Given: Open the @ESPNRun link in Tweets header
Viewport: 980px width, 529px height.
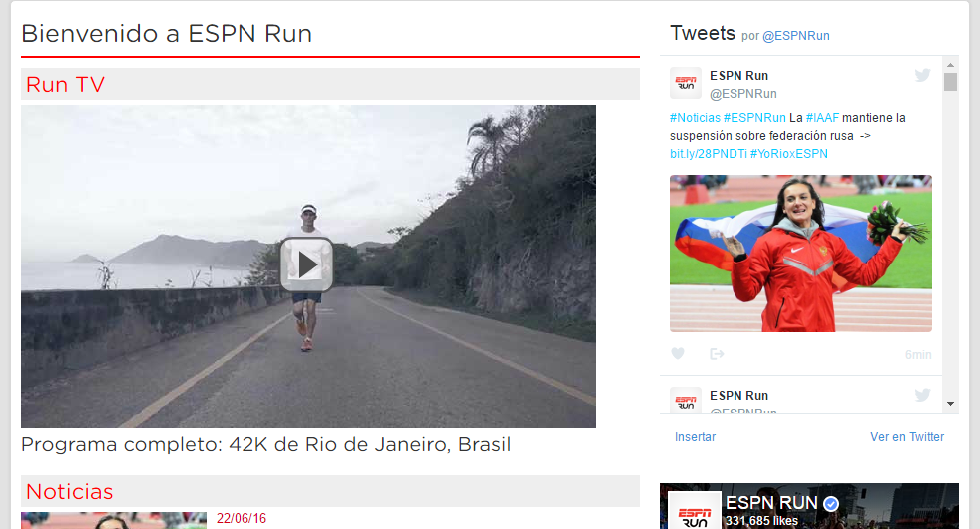Looking at the screenshot, I should [796, 36].
